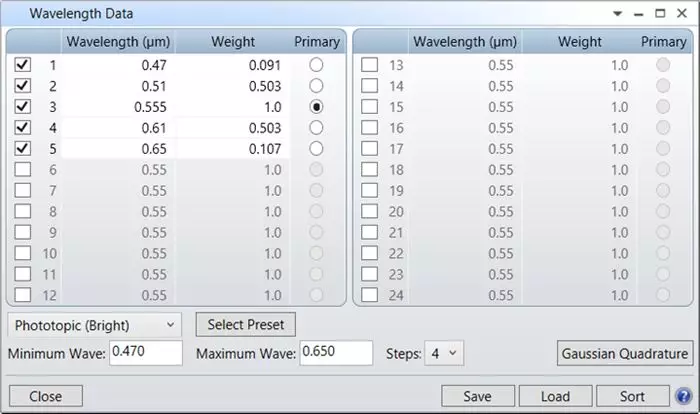Expand the Steps dropdown
Screen dimensions: 700x414
coord(443,353)
